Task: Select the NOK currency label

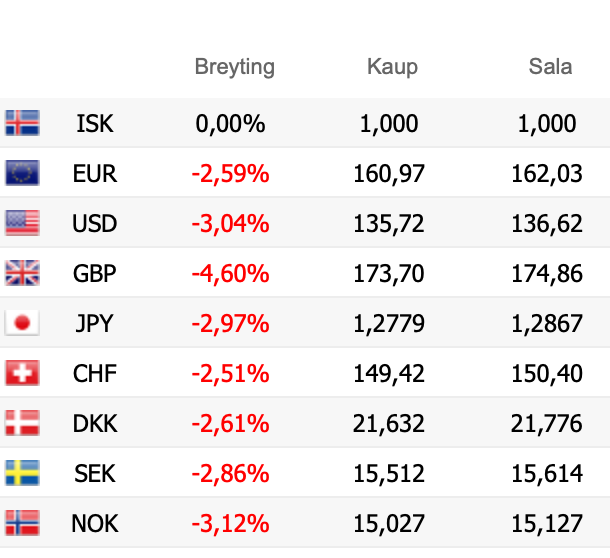Action: coord(95,523)
